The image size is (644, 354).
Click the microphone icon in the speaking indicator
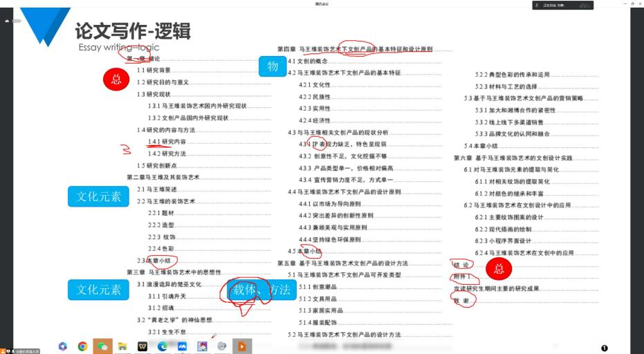pos(537,6)
